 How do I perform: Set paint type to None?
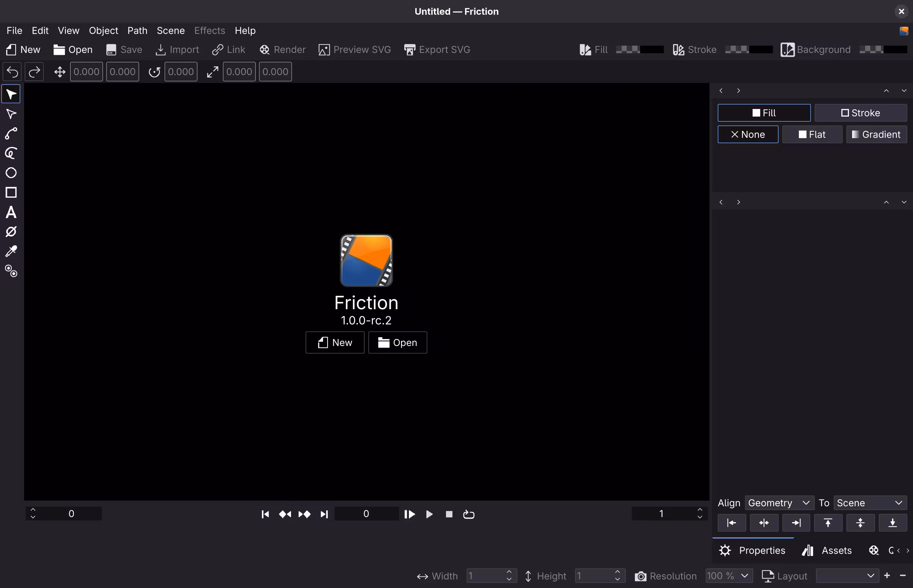point(748,134)
